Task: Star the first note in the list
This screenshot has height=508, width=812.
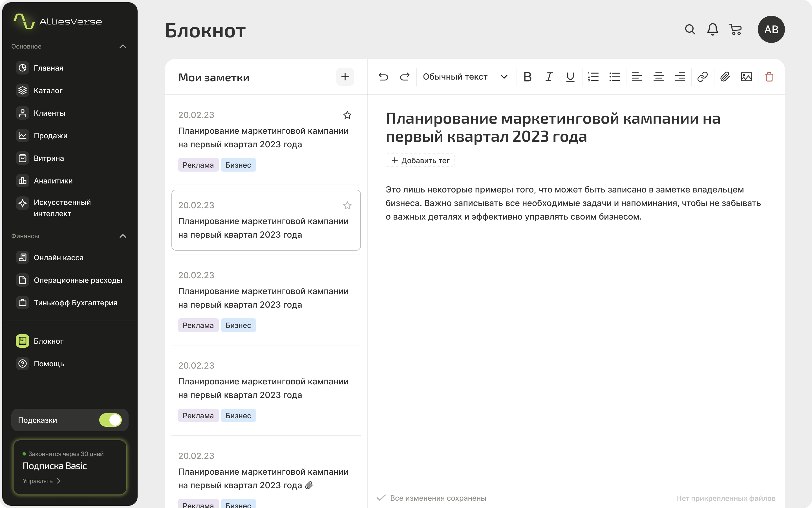Action: pyautogui.click(x=347, y=115)
